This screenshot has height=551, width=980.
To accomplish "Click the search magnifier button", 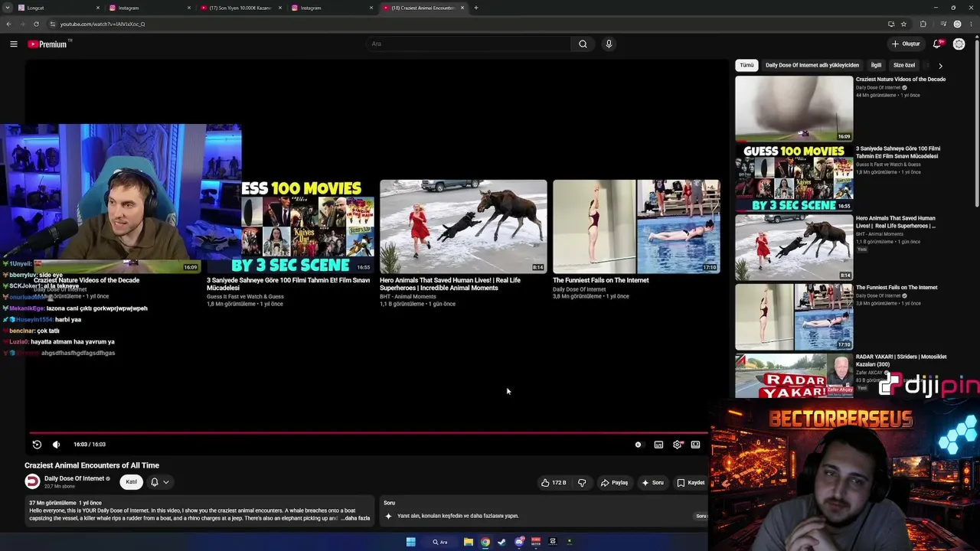I will [x=583, y=44].
